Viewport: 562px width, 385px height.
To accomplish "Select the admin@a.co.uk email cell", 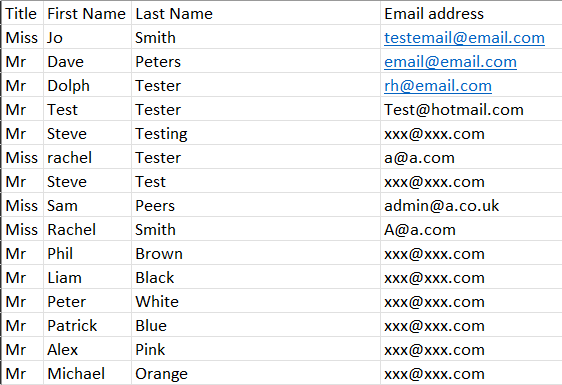I will click(x=471, y=205).
